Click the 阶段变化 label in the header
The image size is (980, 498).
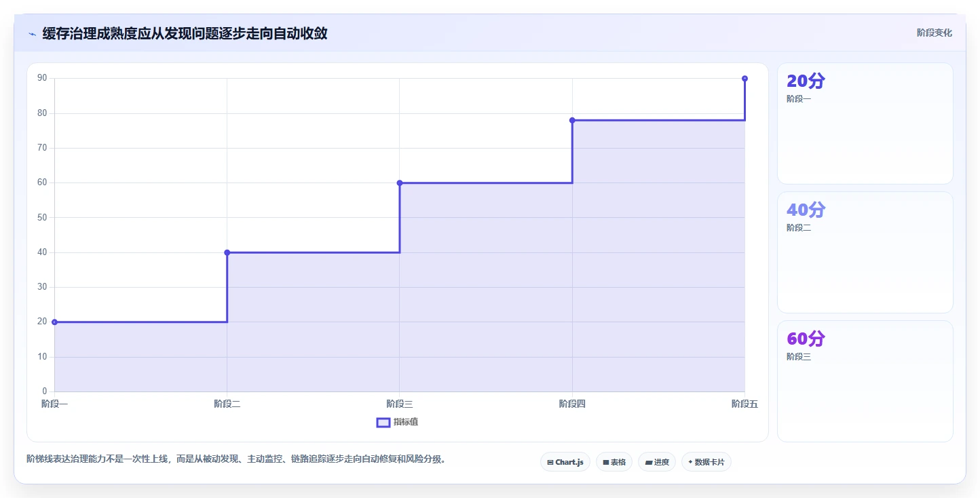coord(935,33)
